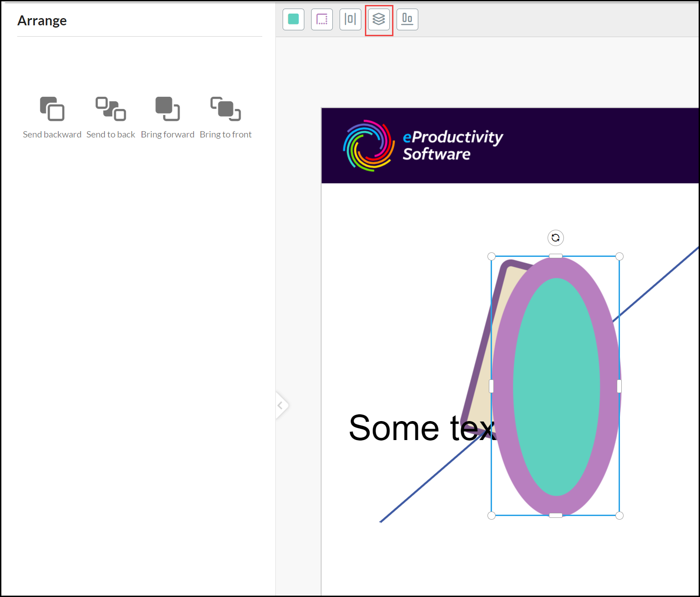Click the bottom-middle resize handle of the ellipse
Image resolution: width=700 pixels, height=597 pixels.
point(555,515)
